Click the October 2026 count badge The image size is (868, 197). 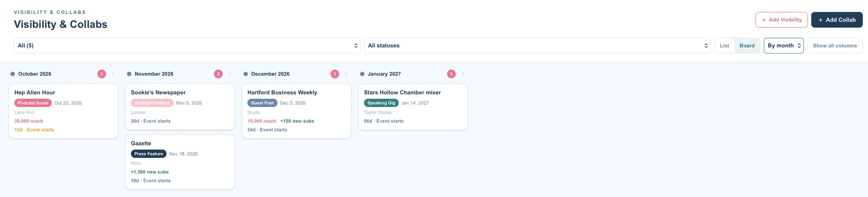click(102, 74)
